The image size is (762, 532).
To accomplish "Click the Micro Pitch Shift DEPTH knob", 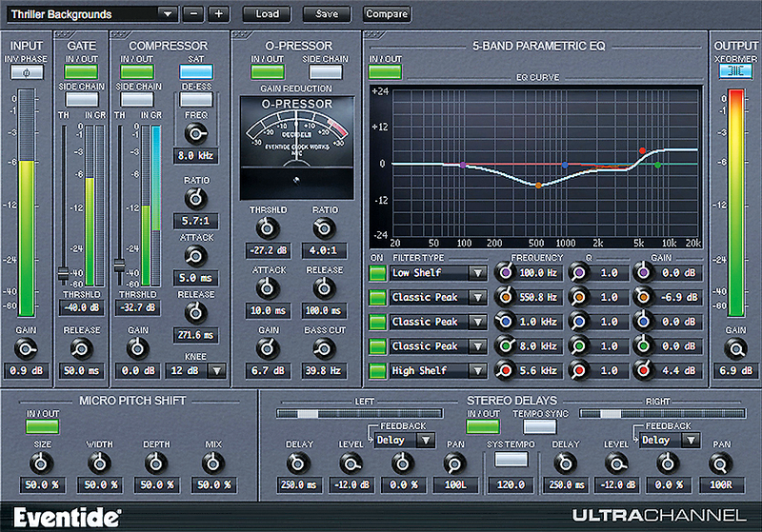I will 156,463.
